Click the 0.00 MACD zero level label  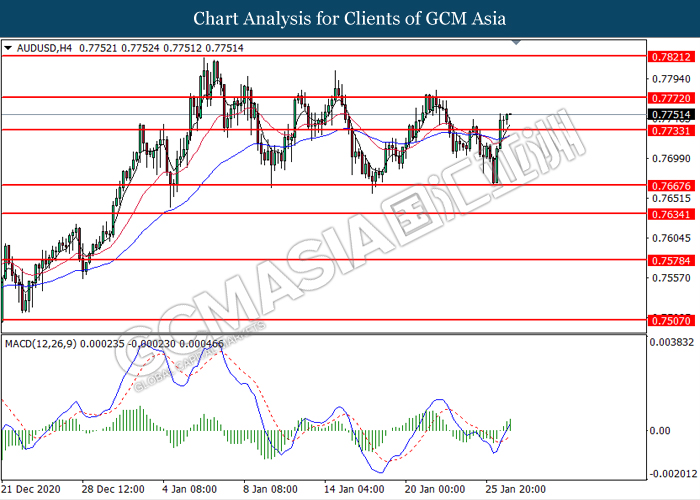(660, 430)
